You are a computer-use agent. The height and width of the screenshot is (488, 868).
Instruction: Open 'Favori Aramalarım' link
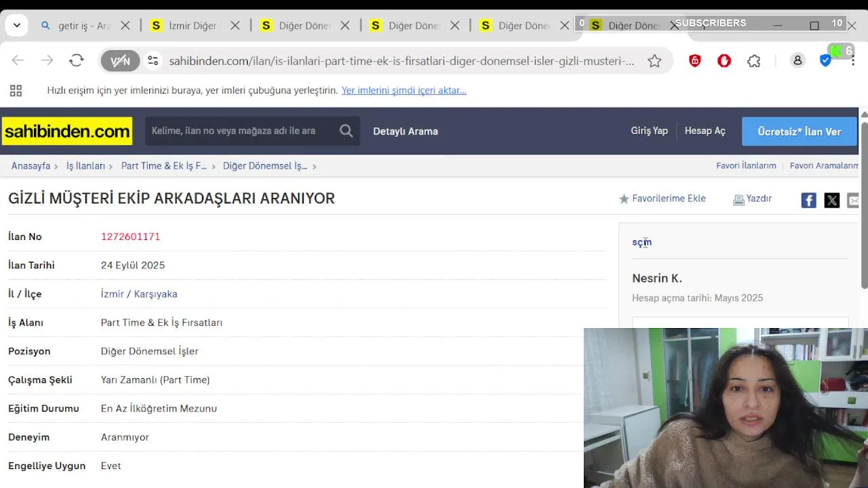(x=825, y=165)
